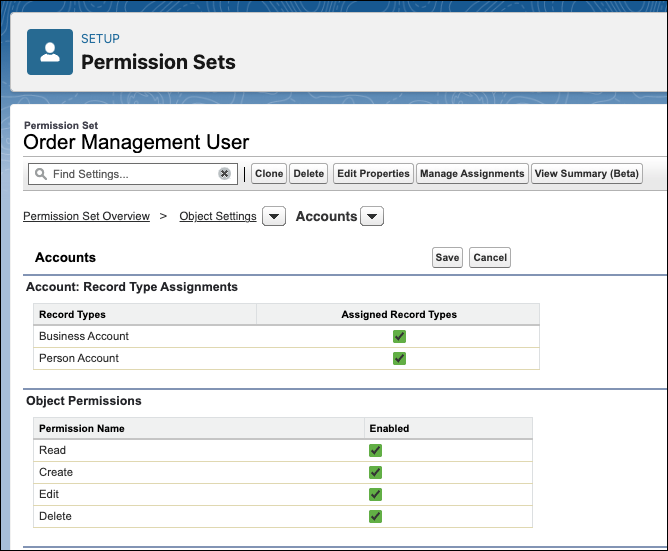Delete the permission set
This screenshot has width=668, height=551.
point(308,173)
